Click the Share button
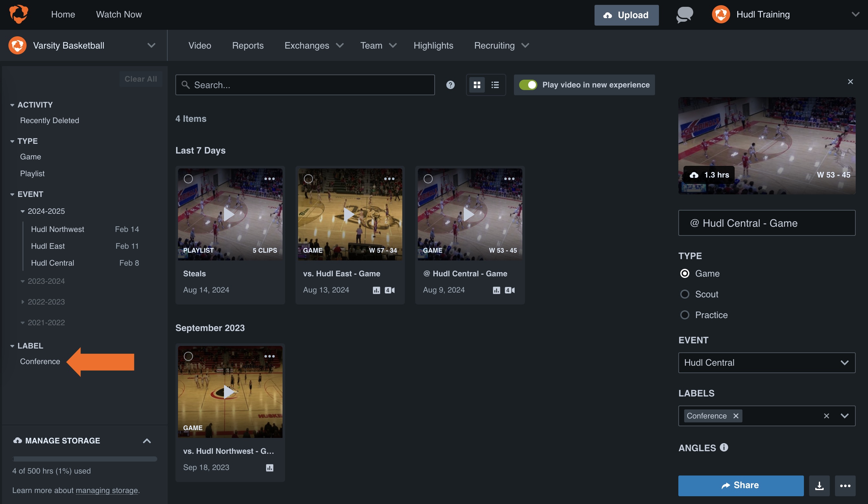Viewport: 868px width, 504px height. tap(740, 486)
